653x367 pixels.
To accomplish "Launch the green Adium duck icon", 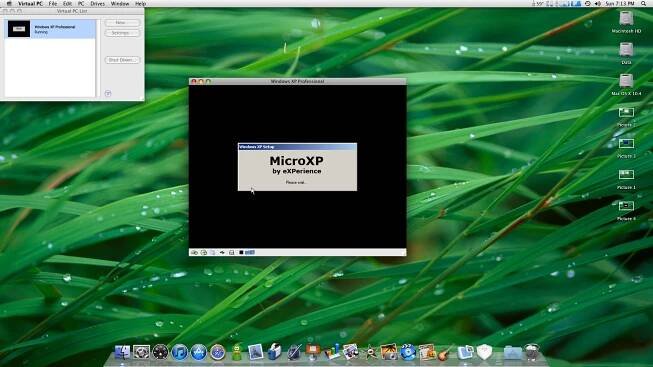I will (237, 352).
